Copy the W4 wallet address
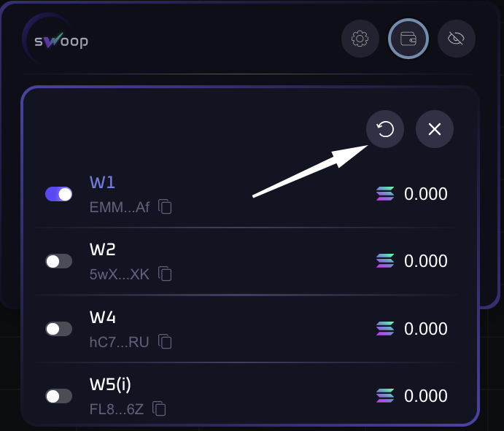 pos(166,341)
